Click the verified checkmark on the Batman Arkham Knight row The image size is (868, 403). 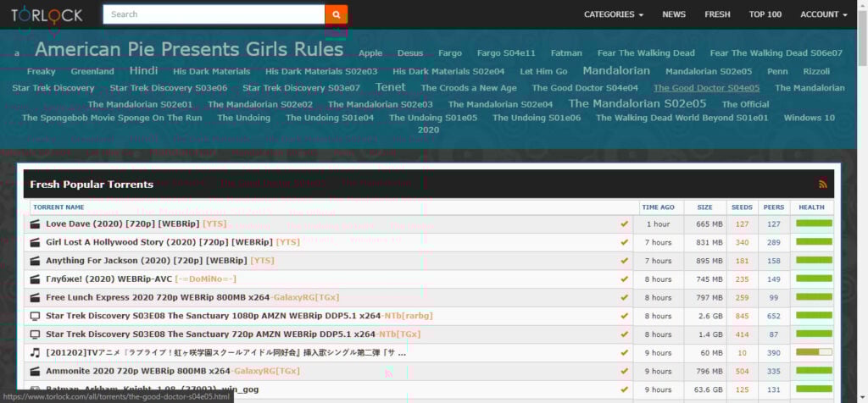[x=625, y=389]
